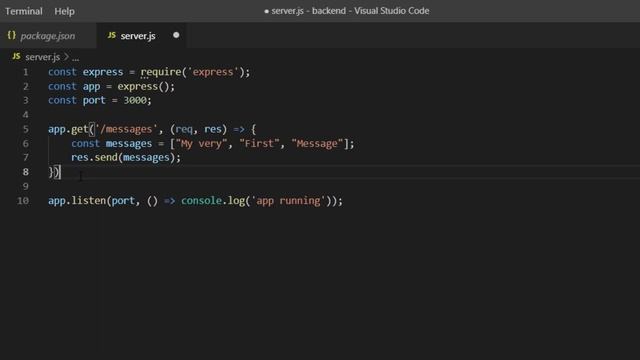640x360 pixels.
Task: Click the express() call on line 2
Action: [x=143, y=87]
